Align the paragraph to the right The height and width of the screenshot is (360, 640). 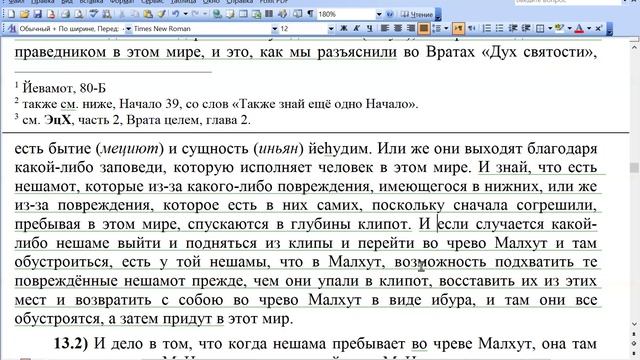(x=410, y=28)
